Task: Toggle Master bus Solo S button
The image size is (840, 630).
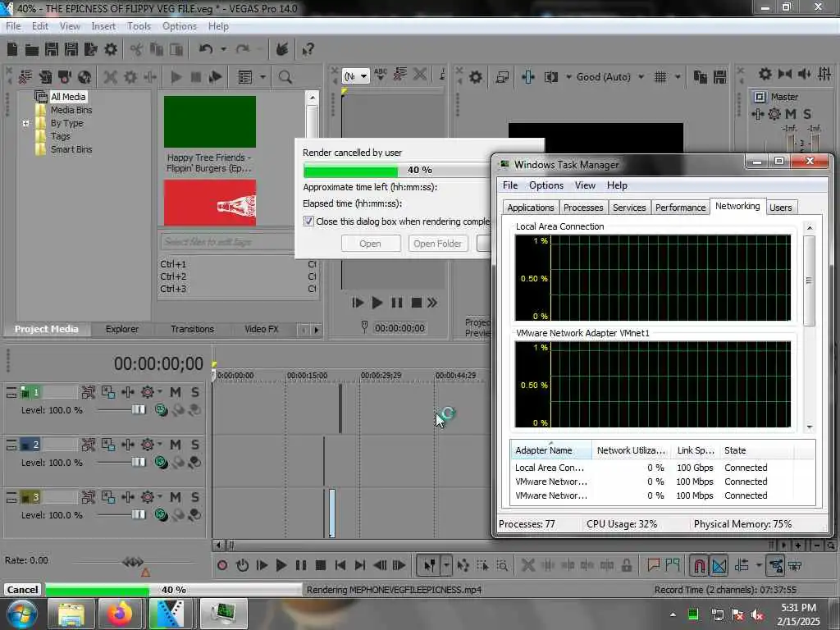Action: [807, 114]
